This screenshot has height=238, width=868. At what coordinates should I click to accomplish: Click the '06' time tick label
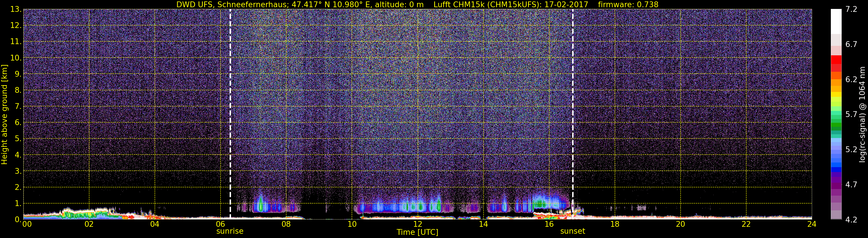[220, 224]
